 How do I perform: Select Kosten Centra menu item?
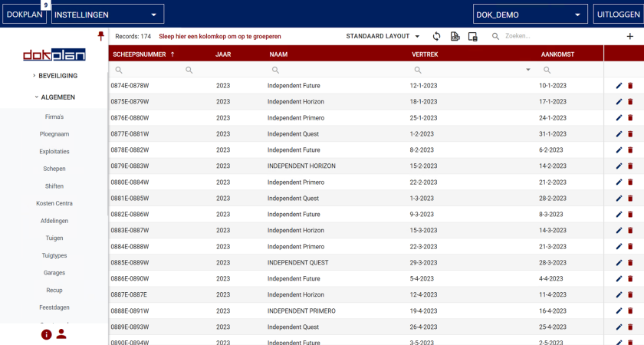pyautogui.click(x=54, y=203)
